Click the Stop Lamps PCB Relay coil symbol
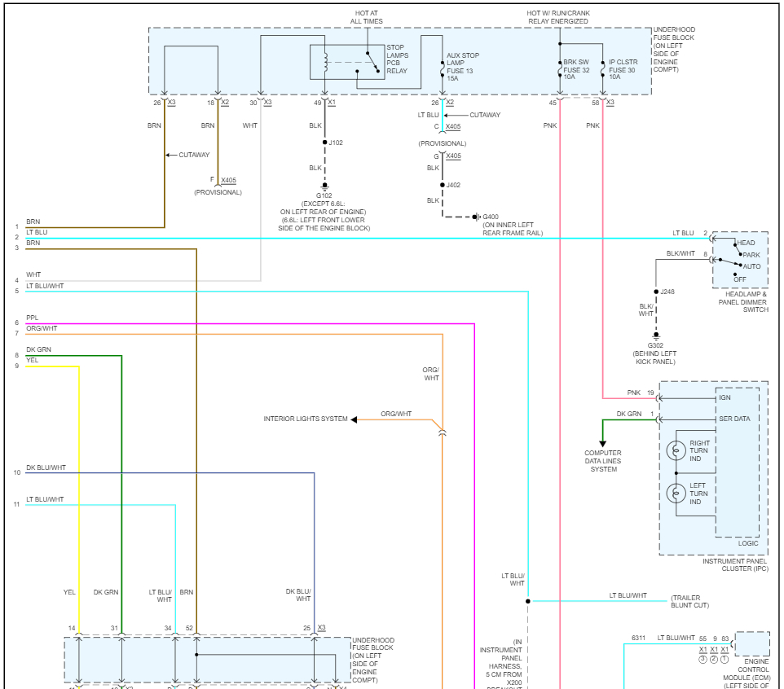This screenshot has height=689, width=784. coord(325,63)
